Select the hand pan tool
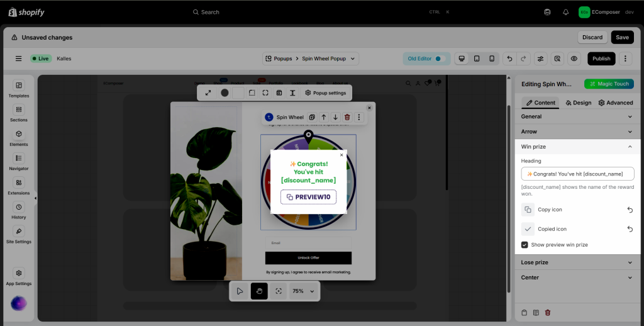The image size is (644, 326). (x=259, y=291)
